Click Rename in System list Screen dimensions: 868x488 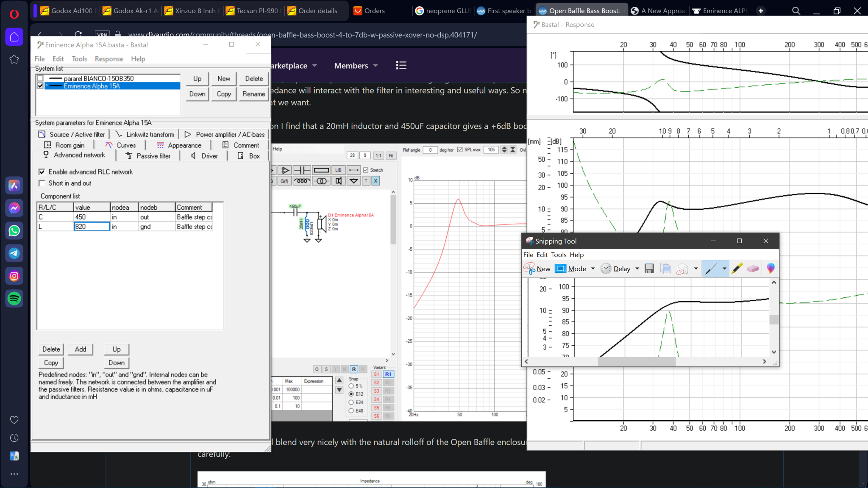pyautogui.click(x=253, y=94)
